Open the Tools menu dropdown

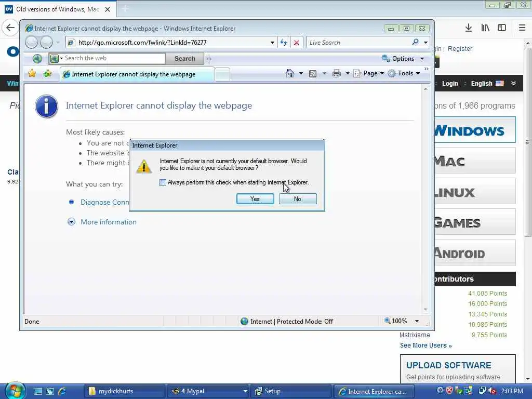(x=404, y=73)
